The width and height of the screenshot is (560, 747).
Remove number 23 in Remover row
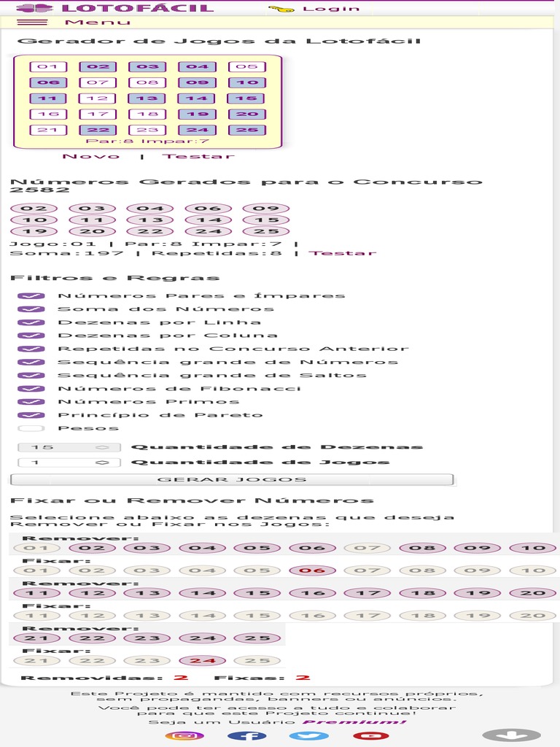coord(147,638)
